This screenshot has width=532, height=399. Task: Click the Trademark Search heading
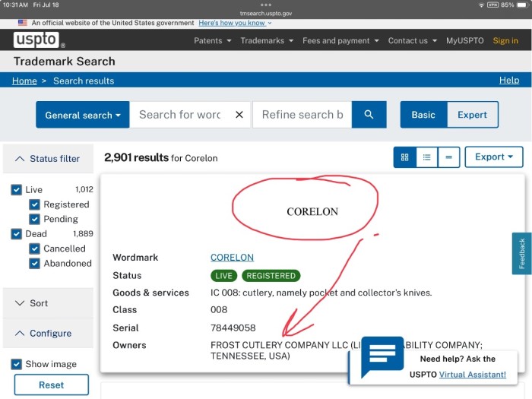tap(65, 62)
